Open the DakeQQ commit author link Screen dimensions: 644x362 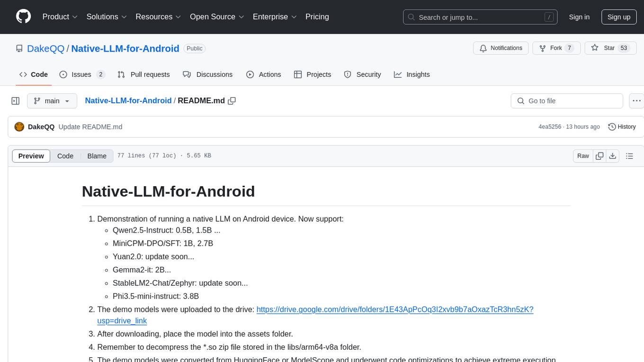point(41,127)
